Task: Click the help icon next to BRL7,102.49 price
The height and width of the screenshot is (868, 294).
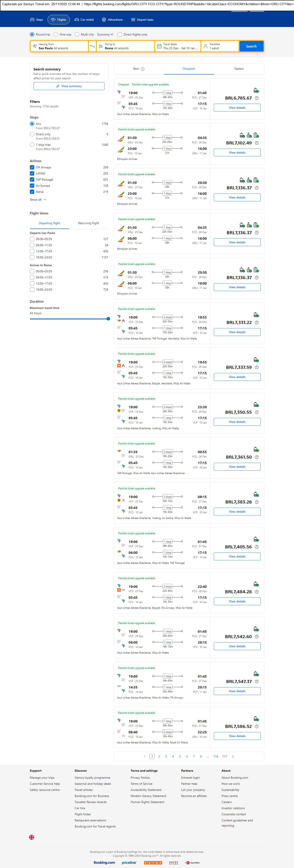Action: (x=257, y=143)
